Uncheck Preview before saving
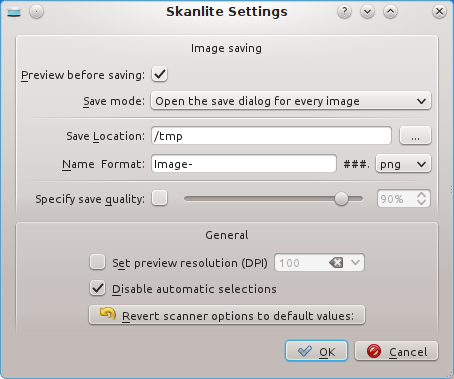 [x=159, y=74]
